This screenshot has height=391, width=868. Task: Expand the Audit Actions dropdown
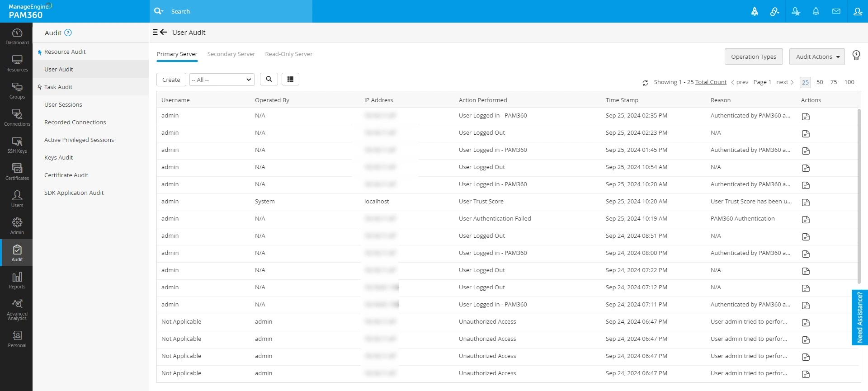(x=817, y=57)
